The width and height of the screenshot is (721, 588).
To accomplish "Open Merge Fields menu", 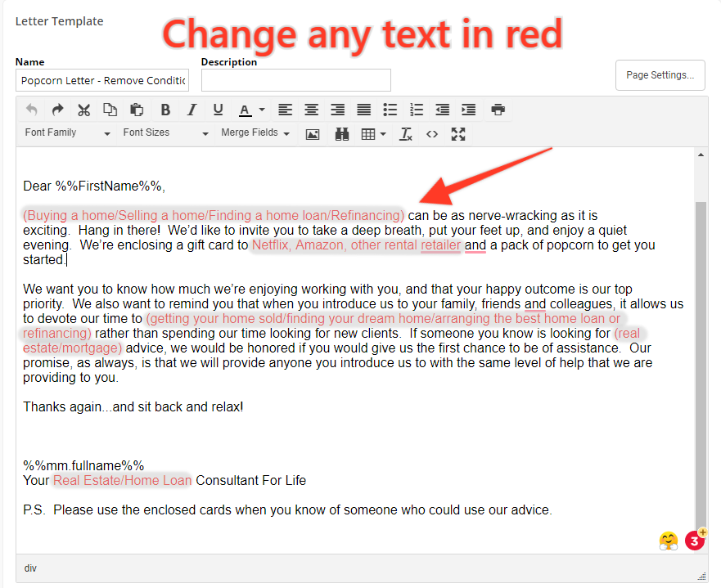I will pyautogui.click(x=255, y=132).
